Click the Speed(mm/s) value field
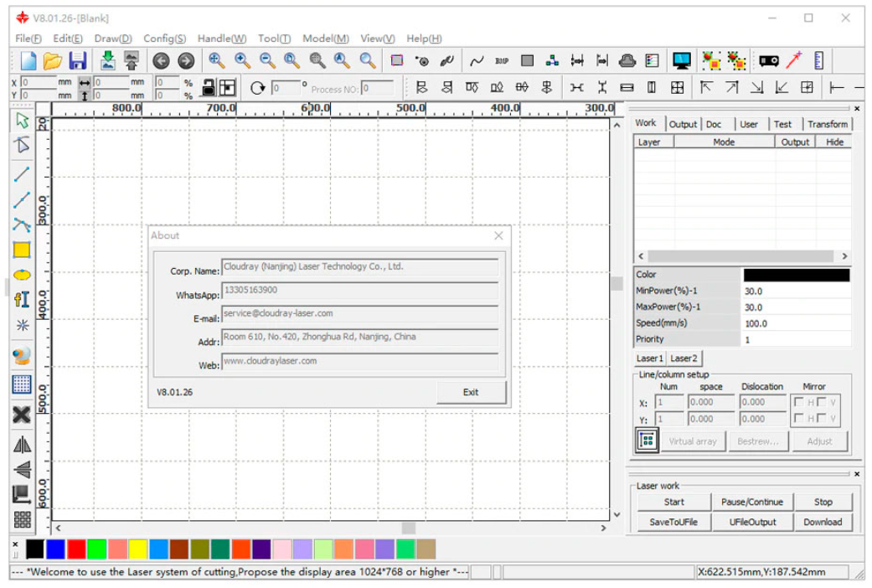The width and height of the screenshot is (872, 588). click(795, 323)
